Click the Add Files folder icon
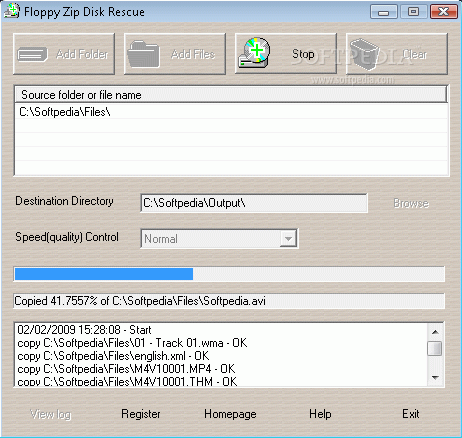 [x=143, y=54]
